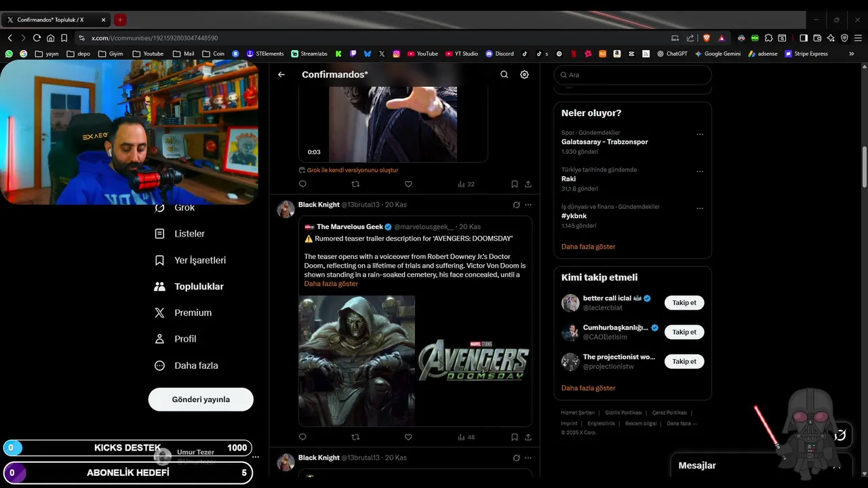Share the Avengers Doomsday post
The height and width of the screenshot is (488, 868).
pyautogui.click(x=528, y=437)
